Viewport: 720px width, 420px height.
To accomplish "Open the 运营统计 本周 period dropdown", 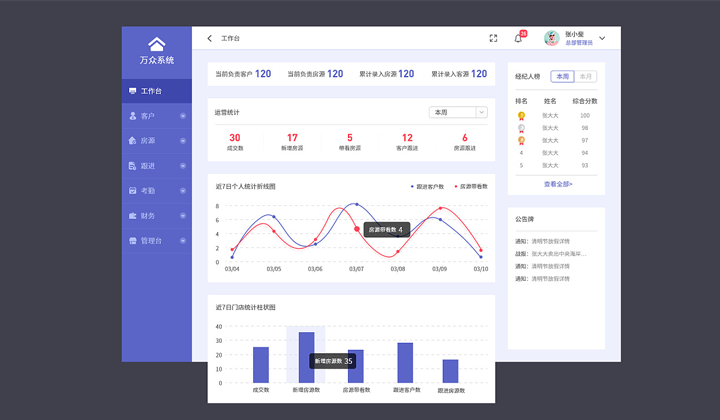I will [x=458, y=112].
